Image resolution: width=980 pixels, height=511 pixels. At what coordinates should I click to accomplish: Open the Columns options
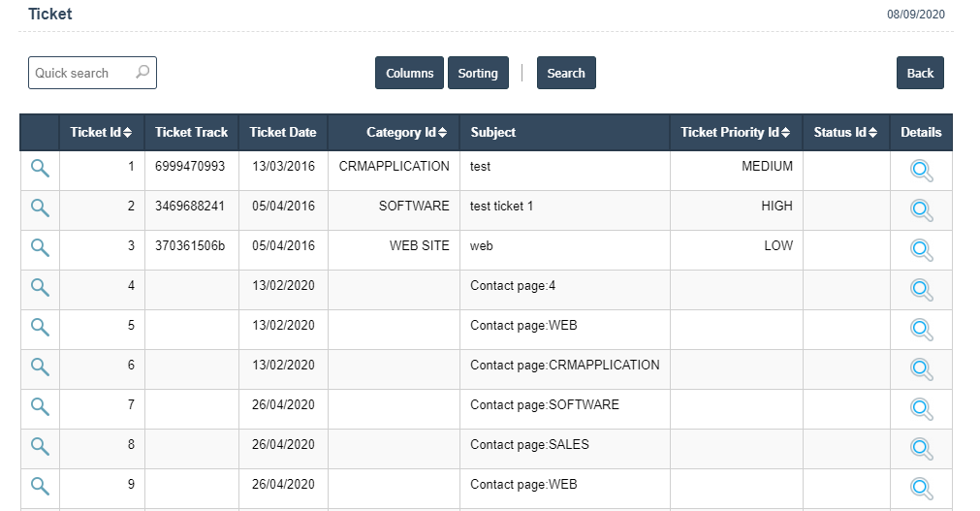point(409,74)
